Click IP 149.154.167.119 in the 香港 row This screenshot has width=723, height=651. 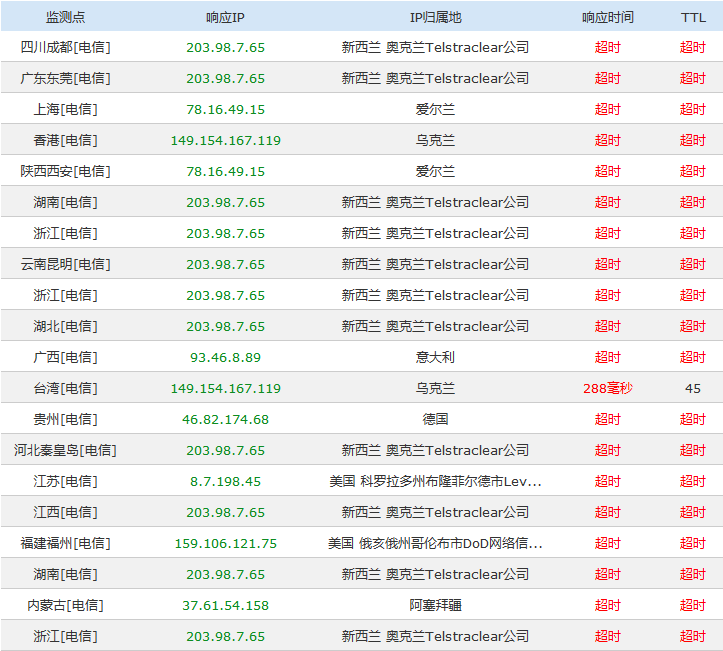(x=225, y=140)
